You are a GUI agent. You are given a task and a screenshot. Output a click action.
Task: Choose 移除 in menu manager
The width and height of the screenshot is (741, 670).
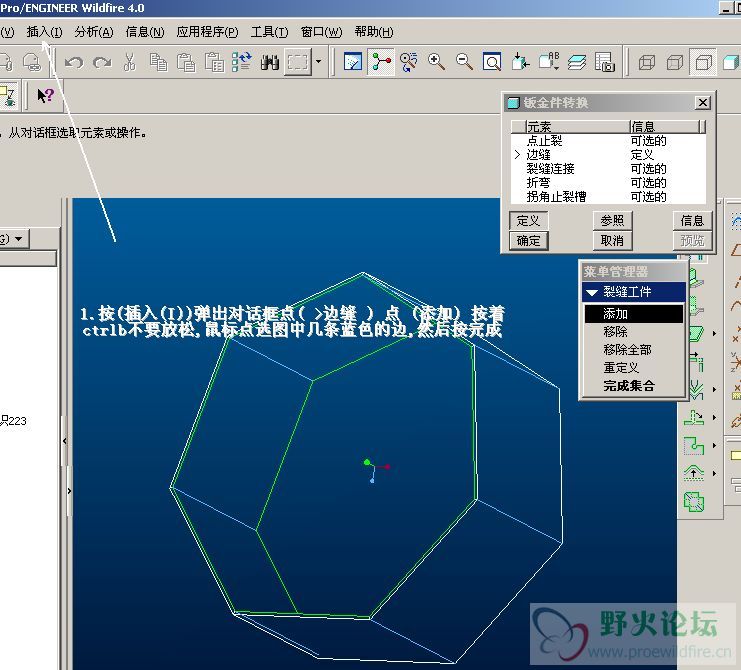[633, 332]
